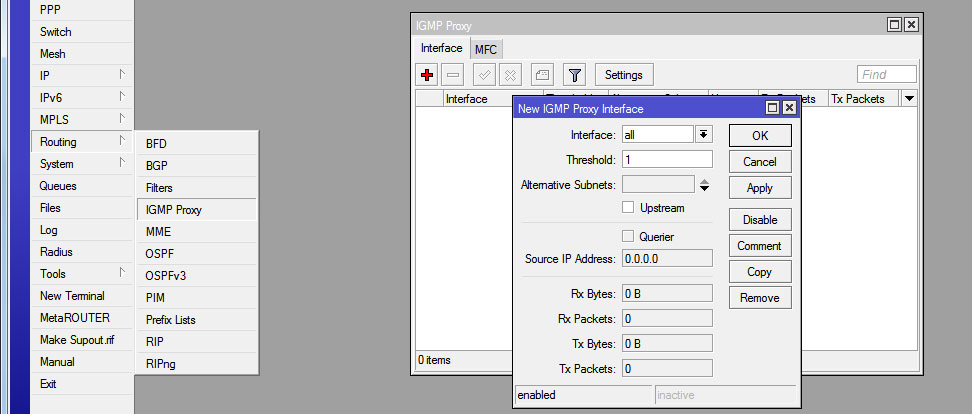
Task: Enable the Upstream checkbox
Action: coord(628,207)
